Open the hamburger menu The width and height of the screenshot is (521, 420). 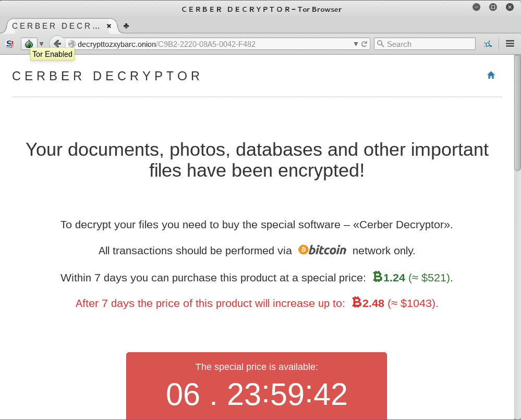(x=510, y=43)
